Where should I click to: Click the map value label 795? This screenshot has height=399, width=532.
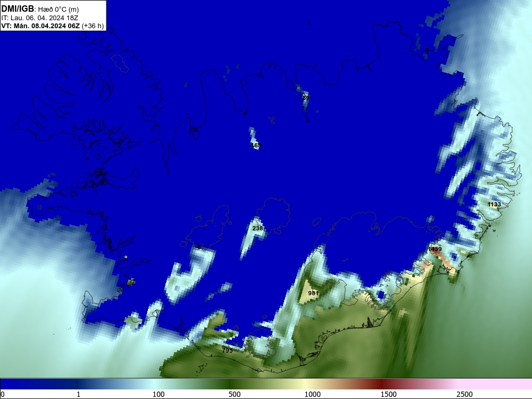click(227, 351)
